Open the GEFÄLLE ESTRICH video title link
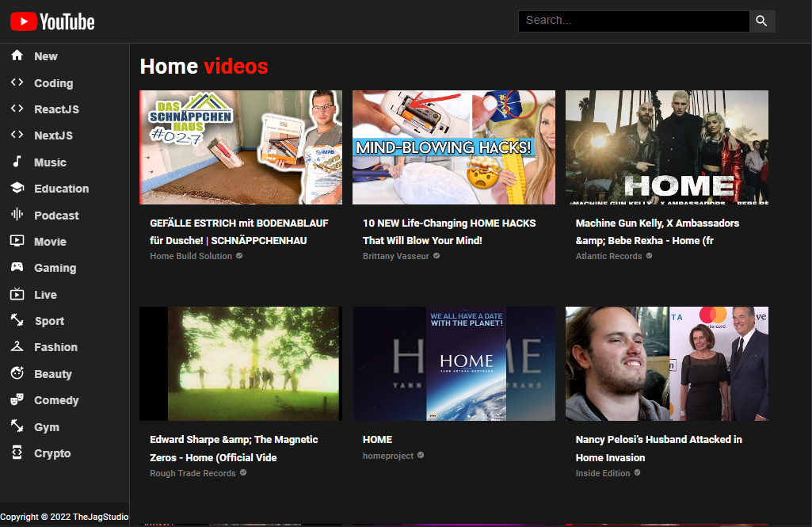The image size is (812, 527). tap(239, 231)
